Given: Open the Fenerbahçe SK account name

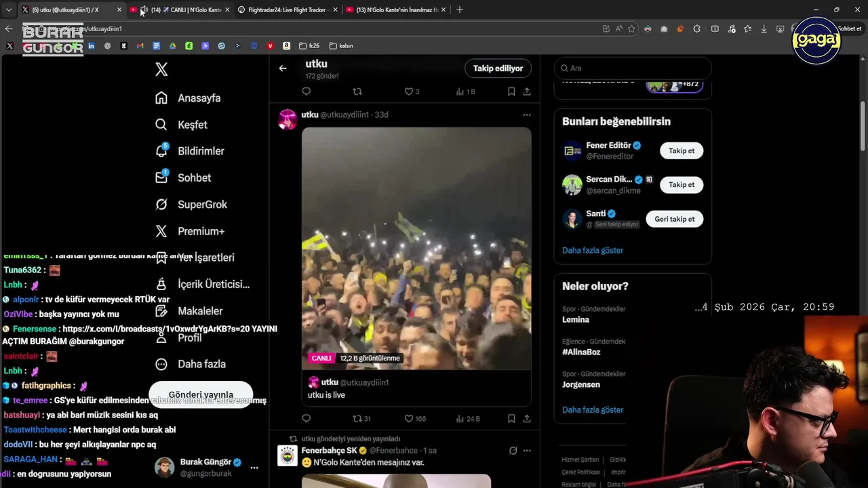Looking at the screenshot, I should point(329,451).
